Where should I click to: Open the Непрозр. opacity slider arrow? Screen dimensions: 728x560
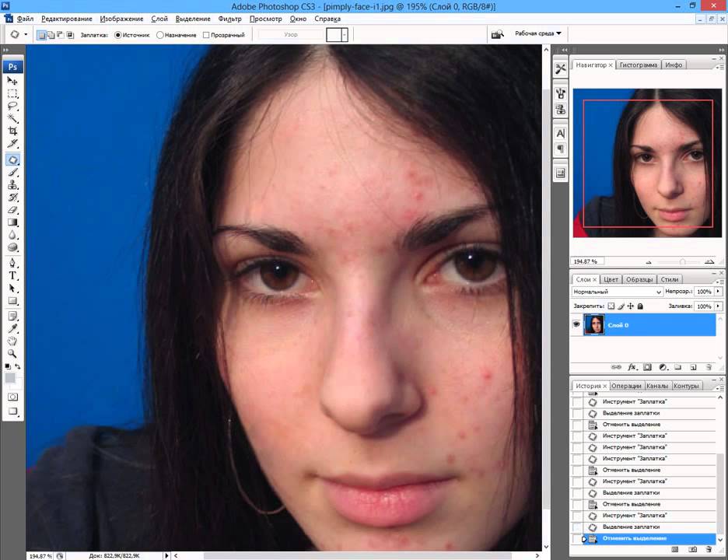pos(718,291)
